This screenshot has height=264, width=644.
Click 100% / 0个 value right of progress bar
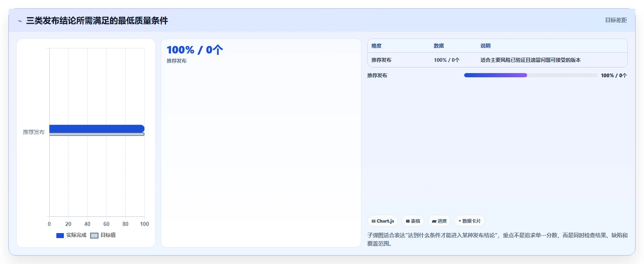coord(614,76)
